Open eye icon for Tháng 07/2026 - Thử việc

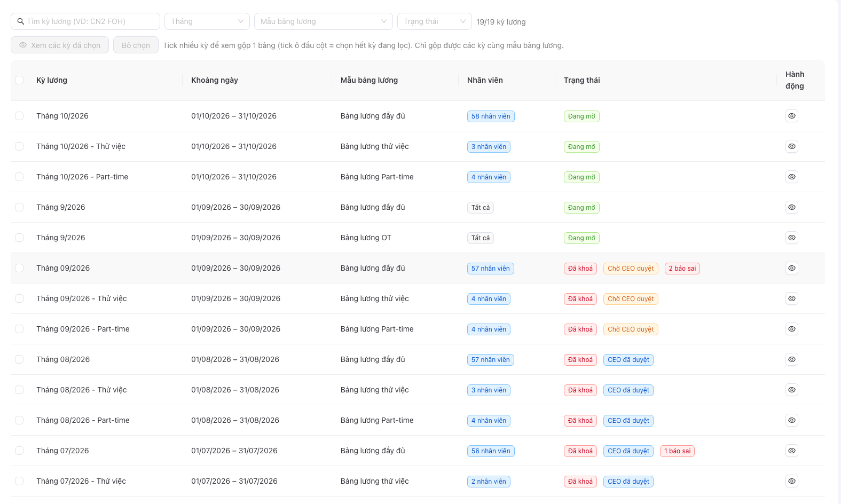[x=792, y=481]
